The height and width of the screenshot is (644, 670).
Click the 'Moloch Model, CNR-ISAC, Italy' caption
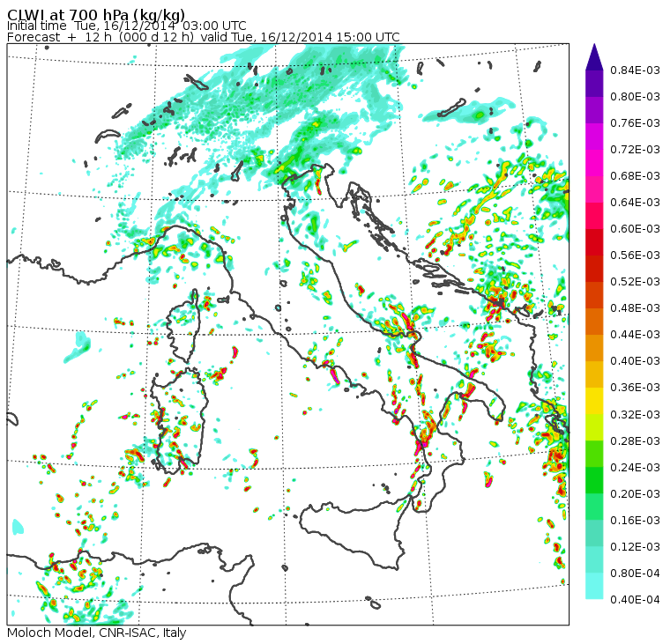point(97,633)
